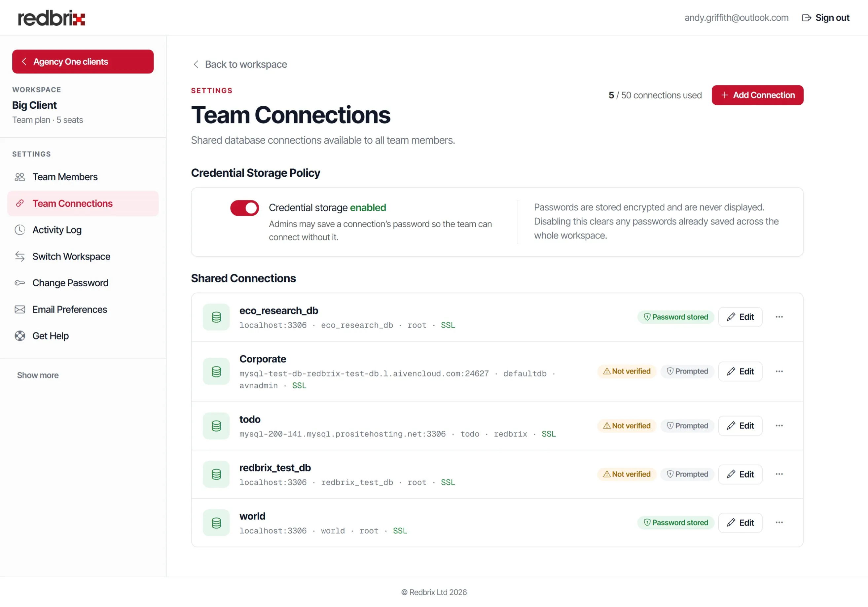Open Email Preferences
868x607 pixels.
pos(83,309)
